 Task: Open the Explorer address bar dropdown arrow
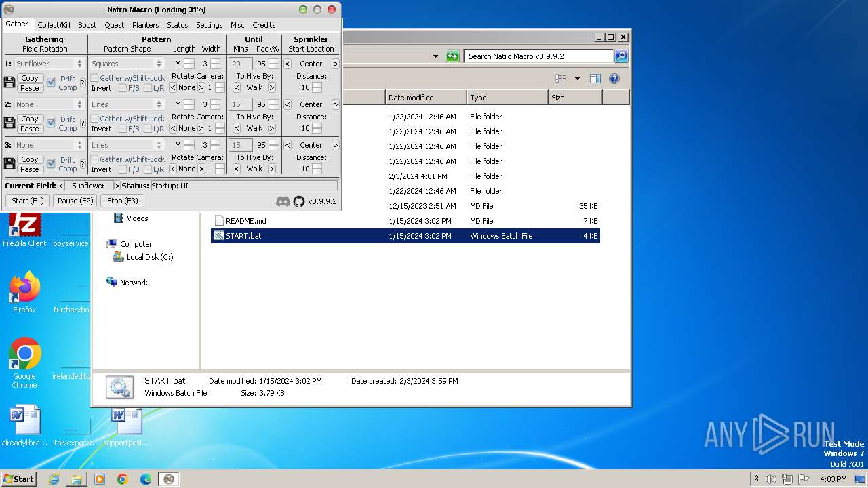click(435, 56)
